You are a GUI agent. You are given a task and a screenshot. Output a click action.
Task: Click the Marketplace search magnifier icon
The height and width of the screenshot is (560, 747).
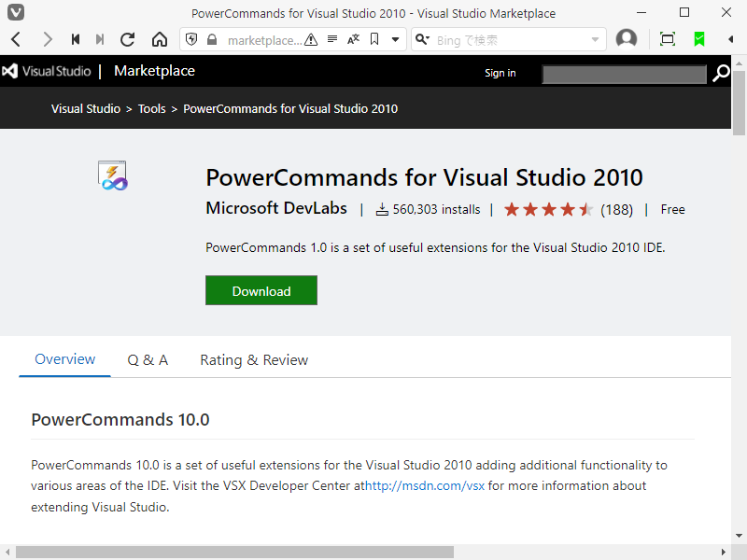point(721,73)
